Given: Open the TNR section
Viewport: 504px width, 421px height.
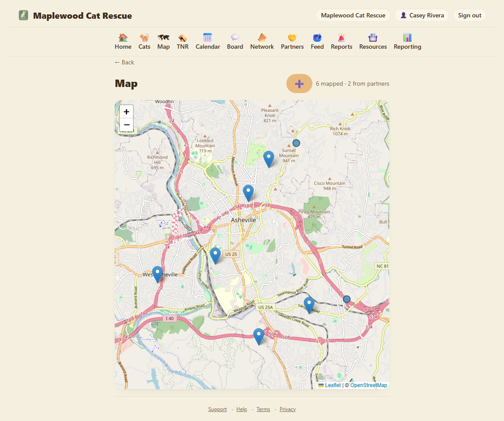Looking at the screenshot, I should pyautogui.click(x=182, y=41).
